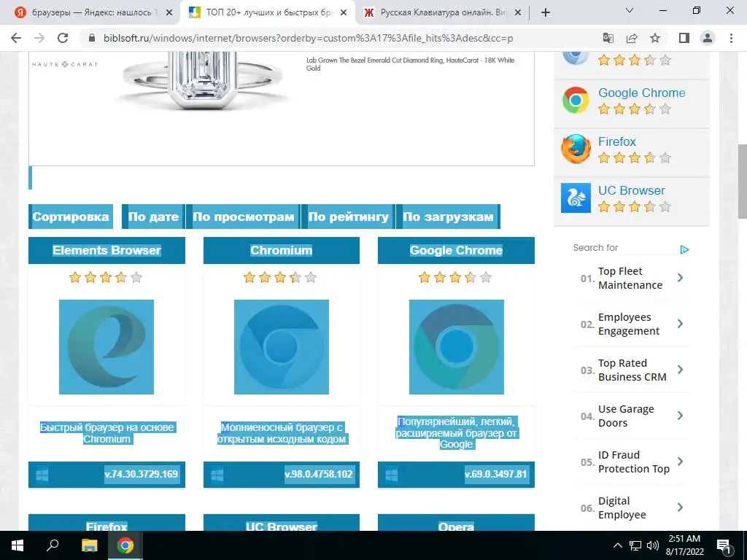Click the page vertical scrollbar thumb
The width and height of the screenshot is (747, 560).
click(742, 181)
